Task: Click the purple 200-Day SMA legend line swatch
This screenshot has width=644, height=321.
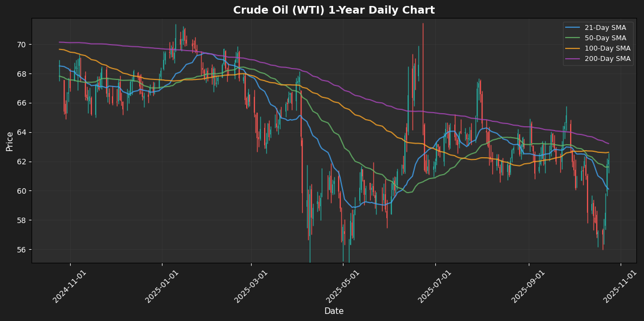Action: pos(574,59)
